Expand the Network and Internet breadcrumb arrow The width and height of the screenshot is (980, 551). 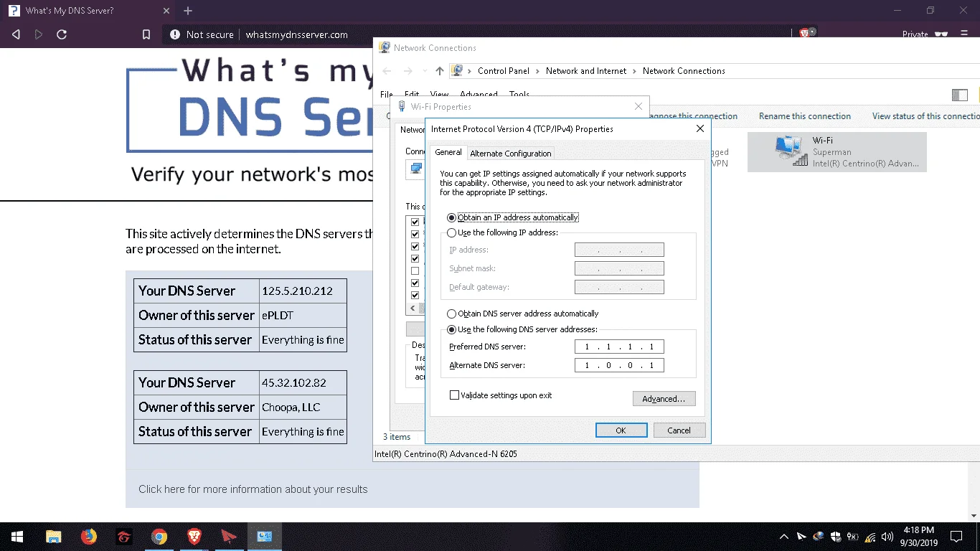click(x=634, y=71)
